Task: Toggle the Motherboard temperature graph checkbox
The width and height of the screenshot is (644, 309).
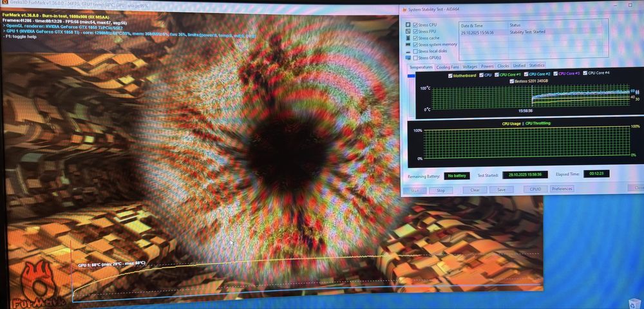Action: 451,75
